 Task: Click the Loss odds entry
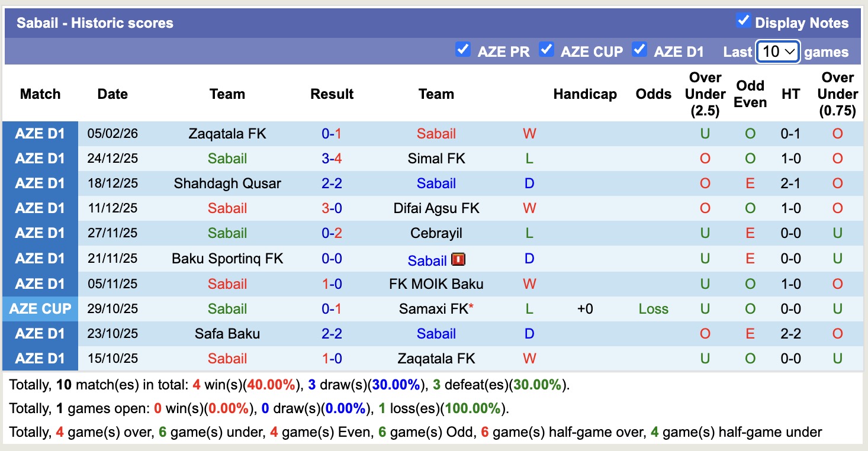653,308
